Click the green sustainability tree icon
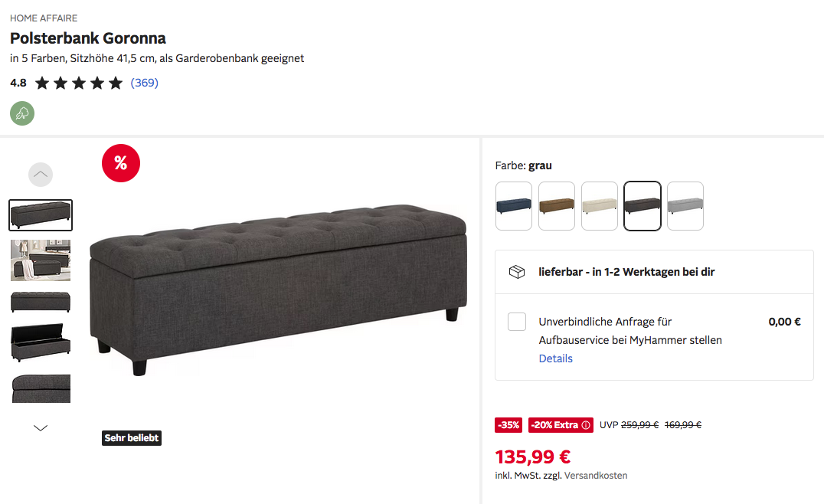824x504 pixels. [22, 113]
